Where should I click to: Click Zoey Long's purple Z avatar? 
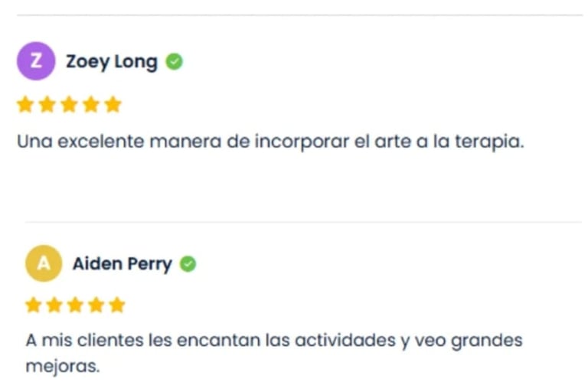pos(35,61)
